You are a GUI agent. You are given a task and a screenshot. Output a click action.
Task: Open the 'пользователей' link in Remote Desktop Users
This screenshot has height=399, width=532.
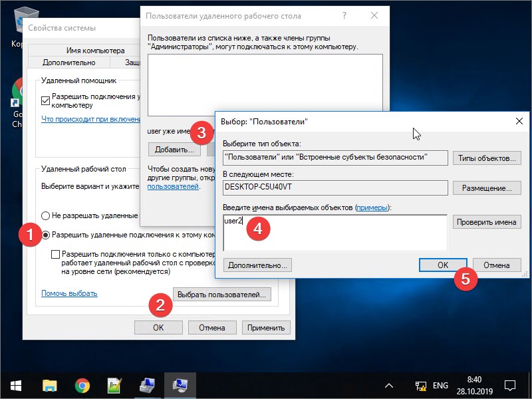pos(173,186)
